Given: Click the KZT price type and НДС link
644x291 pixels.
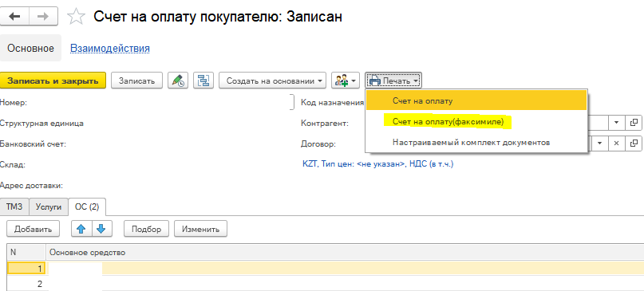Looking at the screenshot, I should point(377,164).
